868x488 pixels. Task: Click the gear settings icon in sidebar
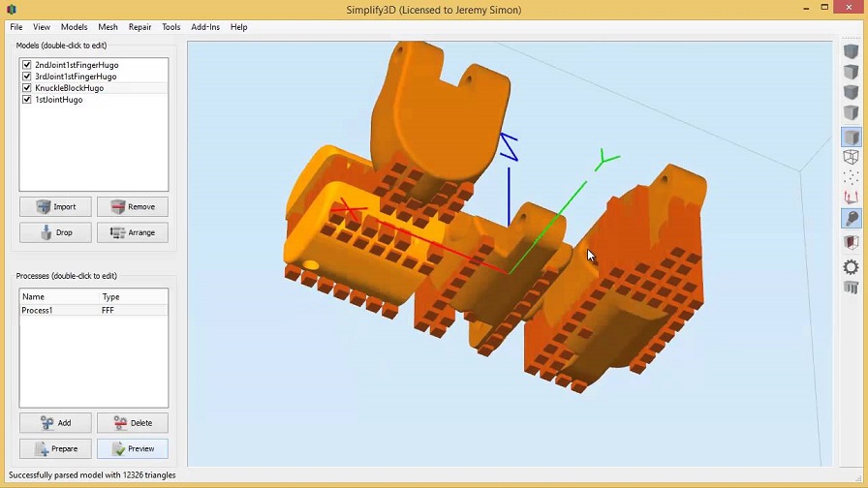click(x=851, y=267)
